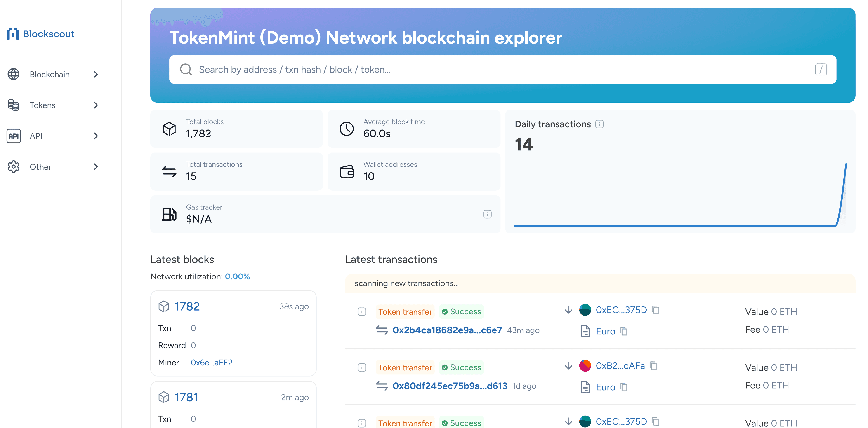Viewport: 868px width, 428px height.
Task: Click the Other gear icon
Action: (14, 167)
